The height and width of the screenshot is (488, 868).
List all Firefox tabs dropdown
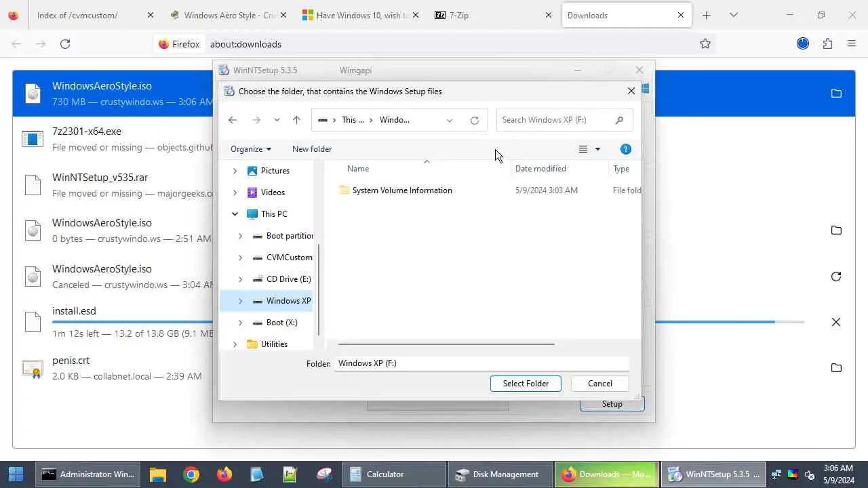[733, 15]
